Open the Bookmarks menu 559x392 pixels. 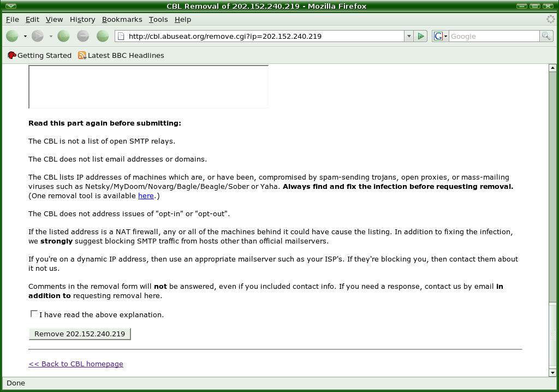pyautogui.click(x=122, y=20)
